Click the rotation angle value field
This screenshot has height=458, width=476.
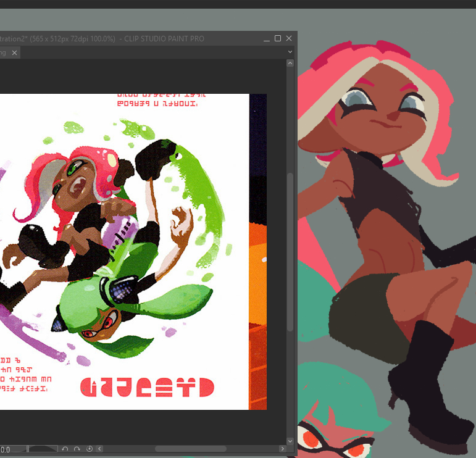(x=12, y=449)
